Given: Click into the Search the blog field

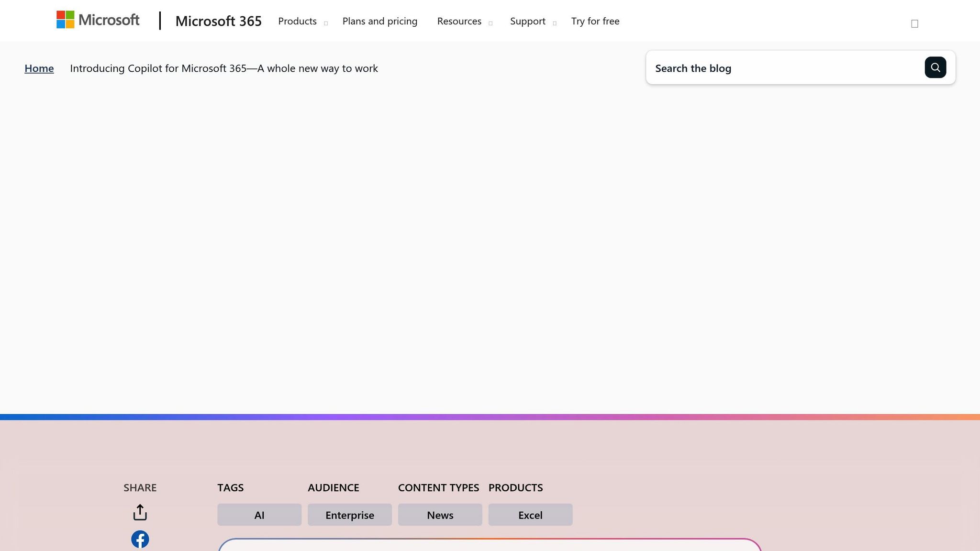Looking at the screenshot, I should click(x=785, y=68).
